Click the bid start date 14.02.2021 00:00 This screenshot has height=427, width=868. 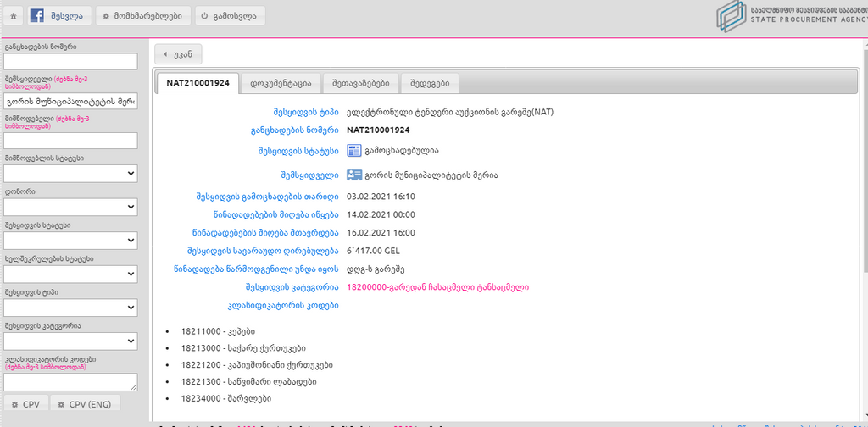[381, 214]
